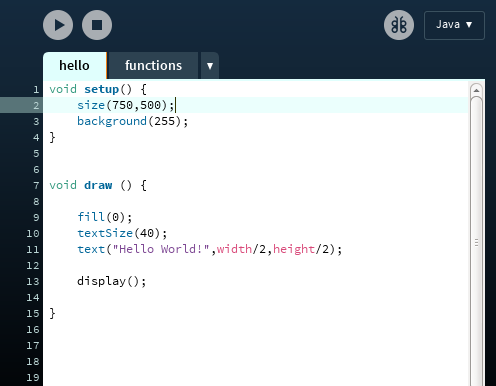Stop the running sketch
This screenshot has width=496, height=386.
click(97, 25)
